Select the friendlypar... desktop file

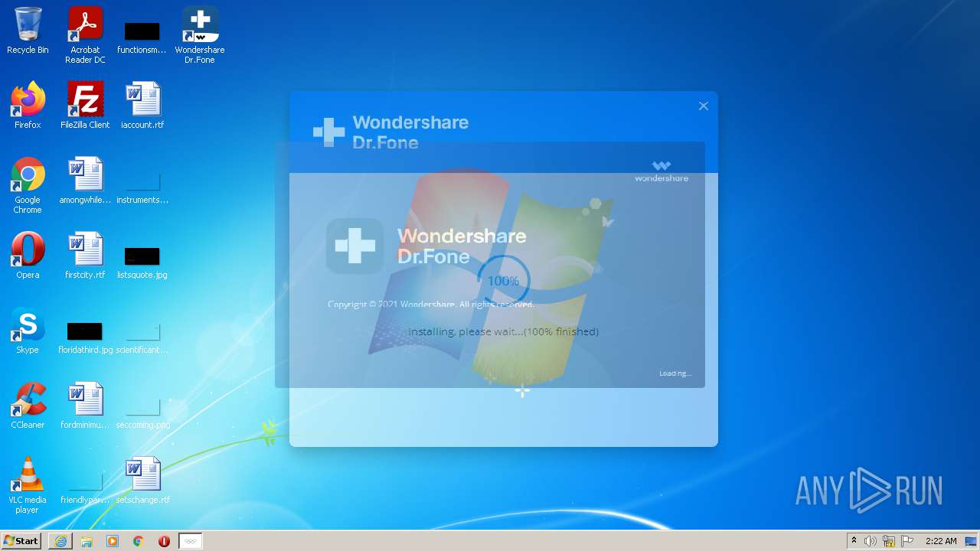point(85,488)
